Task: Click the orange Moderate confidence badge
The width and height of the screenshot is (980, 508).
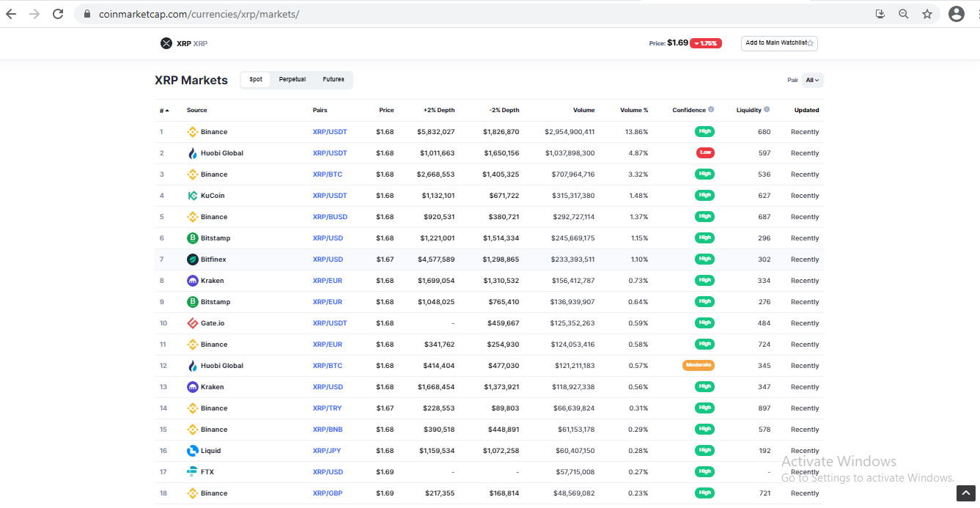Action: 699,365
